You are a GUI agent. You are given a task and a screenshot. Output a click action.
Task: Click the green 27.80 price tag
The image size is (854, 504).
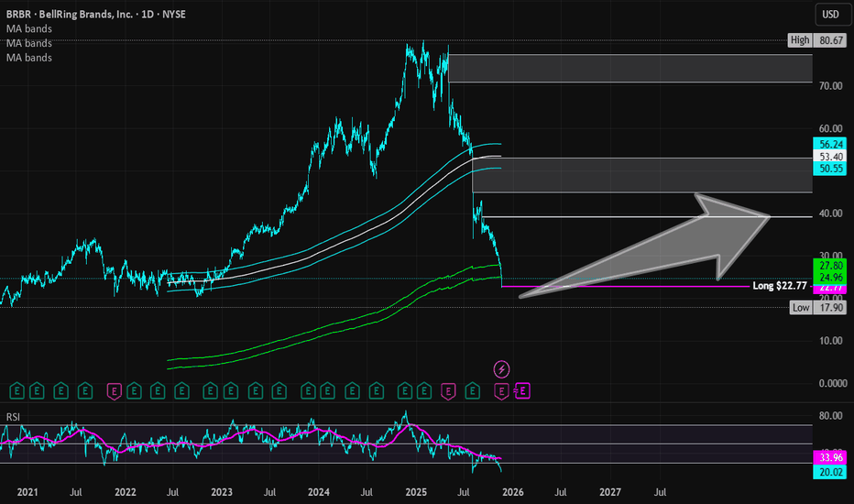click(x=829, y=266)
